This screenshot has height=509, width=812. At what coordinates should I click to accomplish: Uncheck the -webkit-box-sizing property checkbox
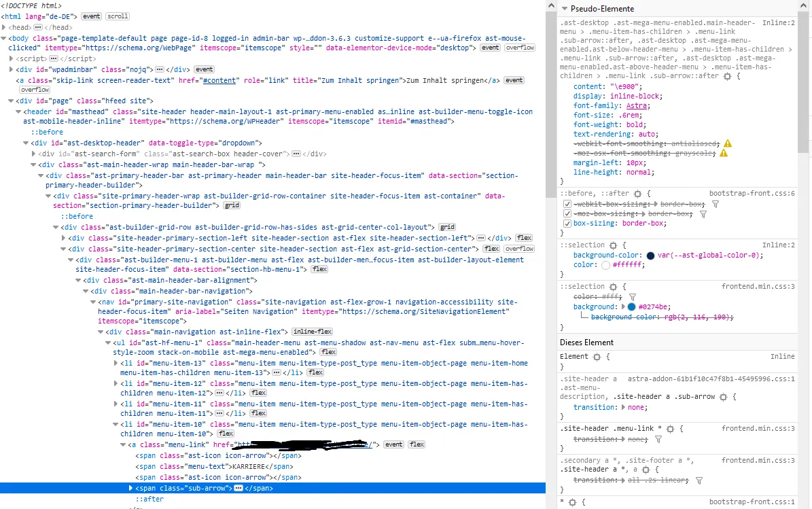coord(567,204)
